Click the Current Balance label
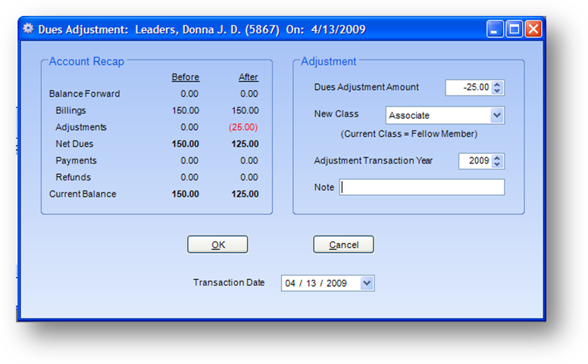The image size is (588, 364). pos(83,194)
